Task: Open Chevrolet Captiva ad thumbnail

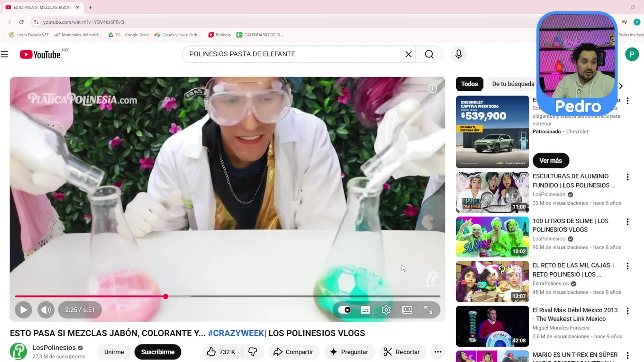Action: pos(492,132)
